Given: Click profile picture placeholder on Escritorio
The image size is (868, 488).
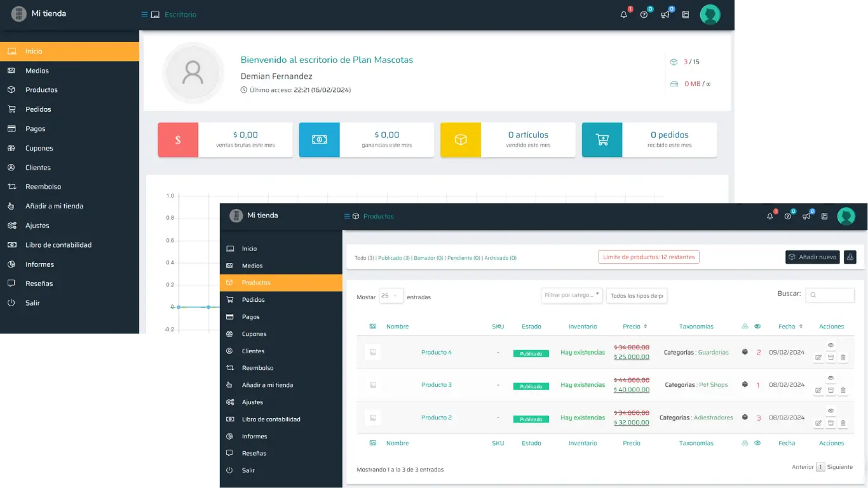Looking at the screenshot, I should 193,74.
